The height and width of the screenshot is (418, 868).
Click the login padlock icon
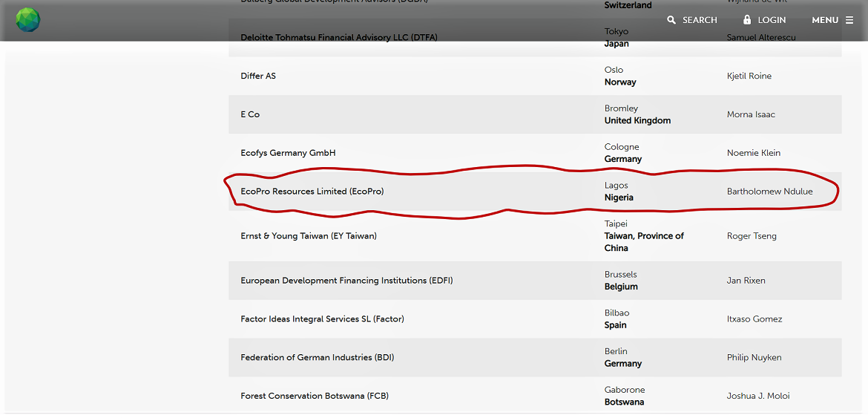click(x=747, y=19)
